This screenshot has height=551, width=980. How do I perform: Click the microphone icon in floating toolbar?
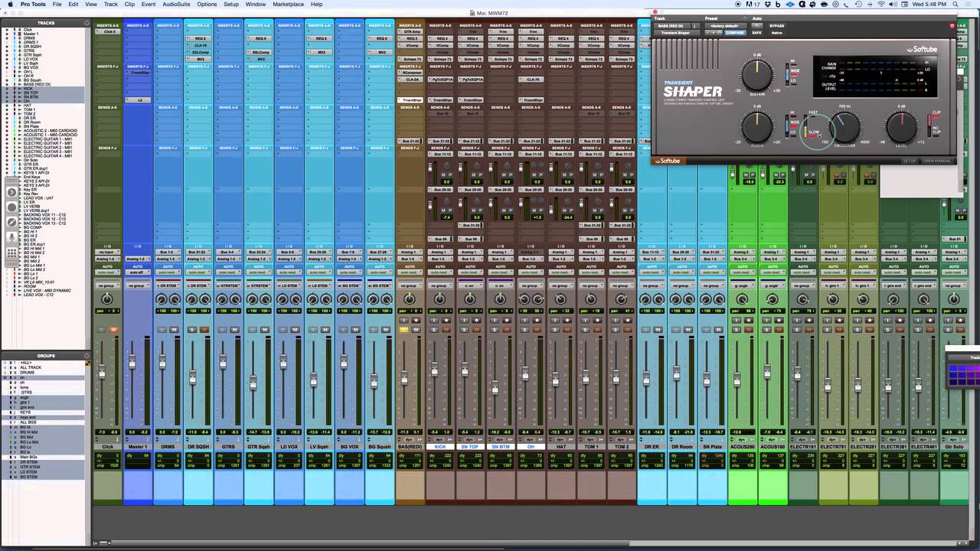coord(12,238)
